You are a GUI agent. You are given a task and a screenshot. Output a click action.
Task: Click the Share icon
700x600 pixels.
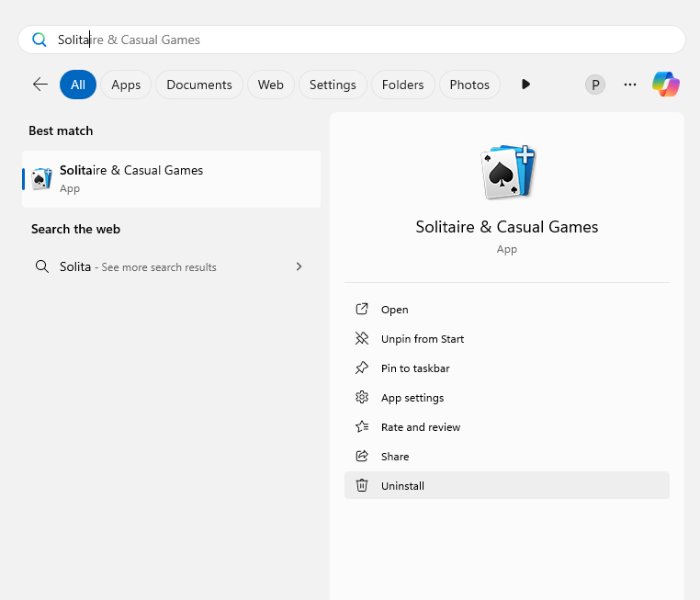click(x=362, y=457)
